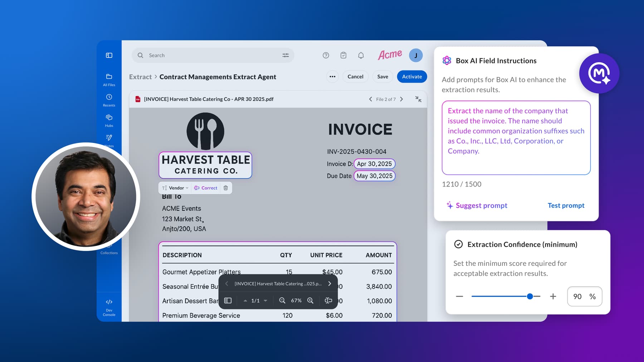Open the help question-mark icon
This screenshot has height=362, width=644.
[325, 55]
